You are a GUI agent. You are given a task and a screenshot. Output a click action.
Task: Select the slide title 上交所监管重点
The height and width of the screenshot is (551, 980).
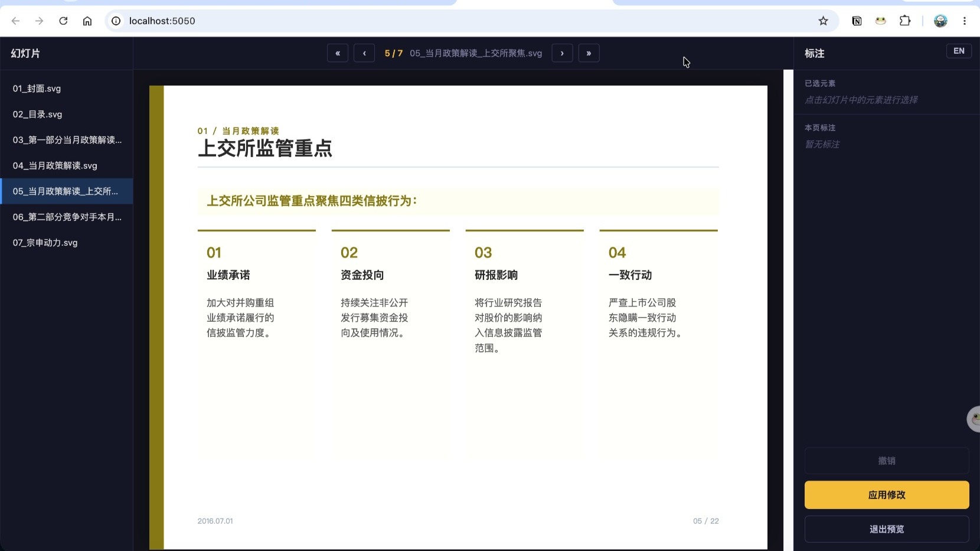(x=265, y=148)
